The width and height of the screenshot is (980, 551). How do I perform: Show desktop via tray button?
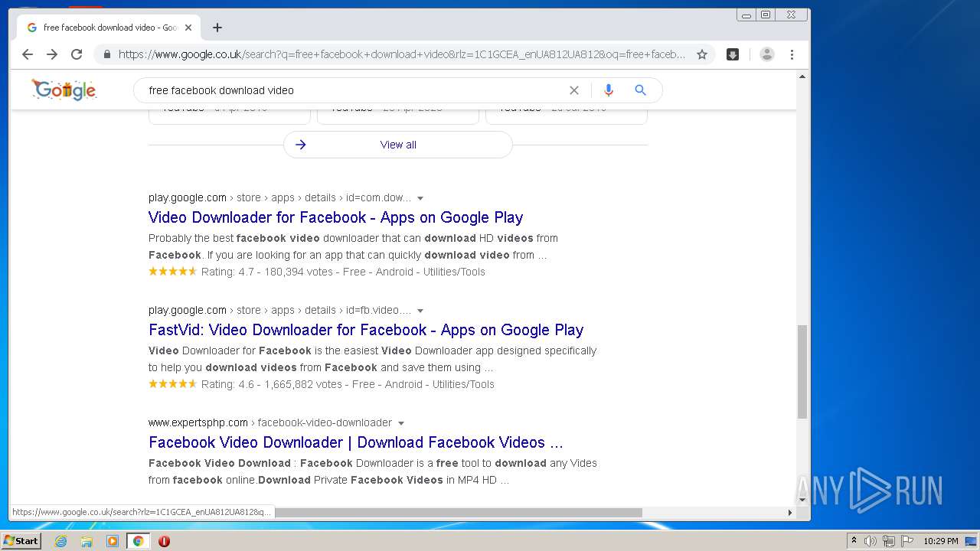point(972,541)
